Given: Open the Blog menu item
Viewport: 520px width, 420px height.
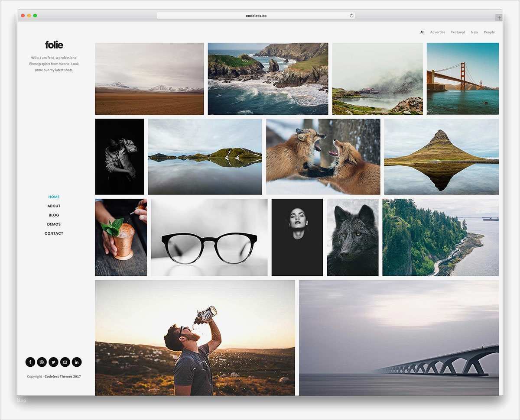Looking at the screenshot, I should 54,215.
